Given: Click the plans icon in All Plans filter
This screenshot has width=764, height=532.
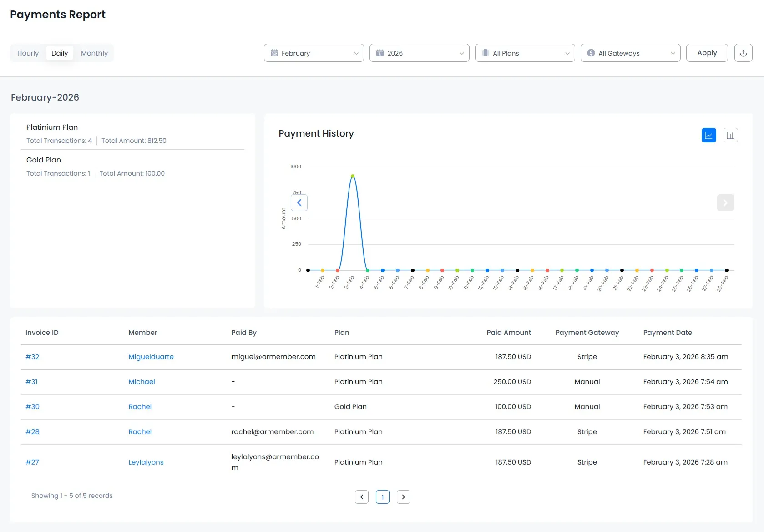Looking at the screenshot, I should (486, 53).
